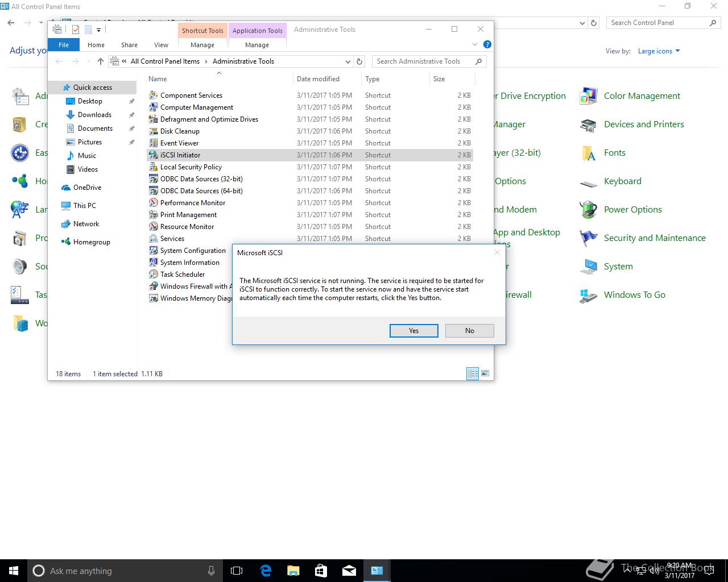Click No in the Microsoft iSCSI dialog

point(469,331)
